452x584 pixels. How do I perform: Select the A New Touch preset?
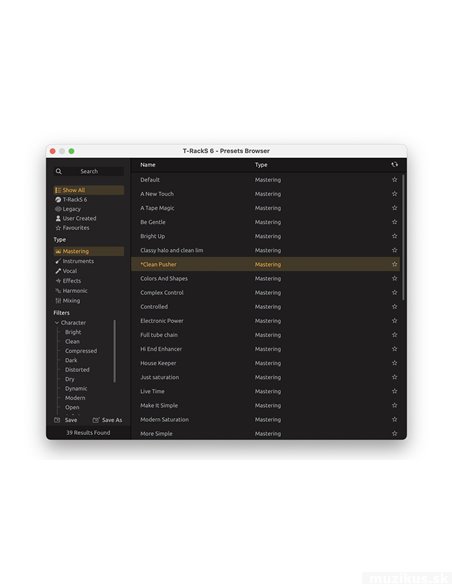tap(157, 194)
